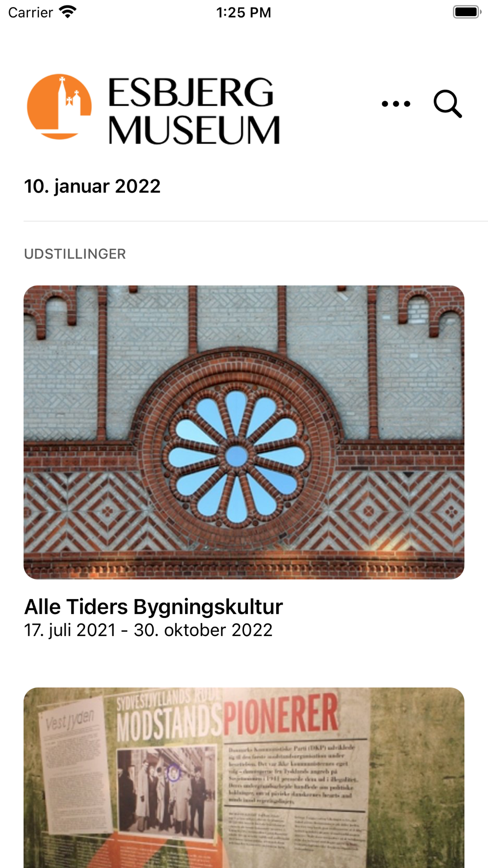488x868 pixels.
Task: Open the brick rose window exhibition image
Action: point(244,432)
